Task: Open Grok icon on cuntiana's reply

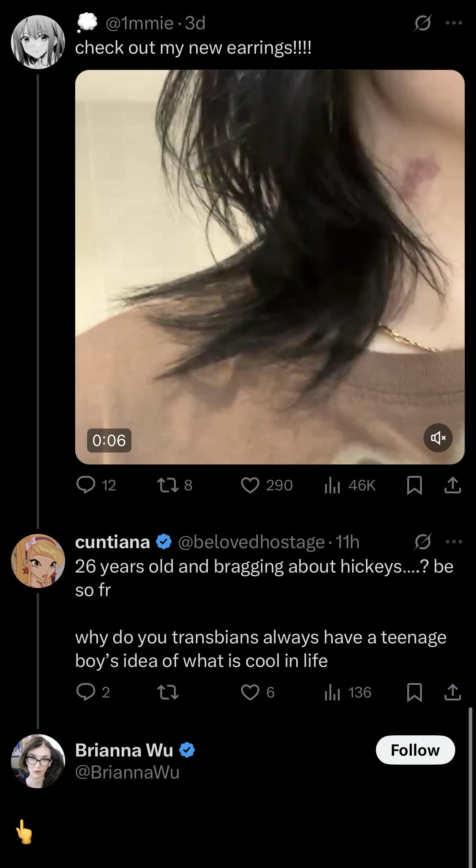Action: [423, 542]
